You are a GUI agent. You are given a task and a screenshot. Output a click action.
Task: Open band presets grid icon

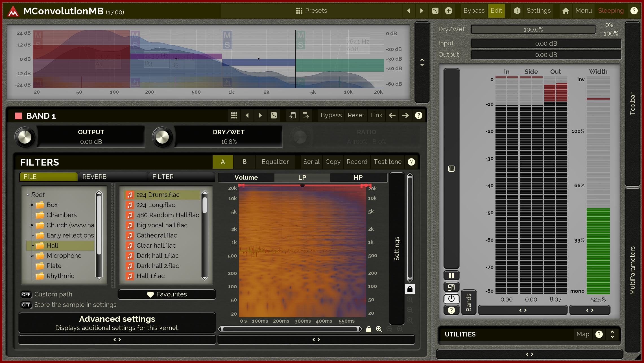[234, 115]
